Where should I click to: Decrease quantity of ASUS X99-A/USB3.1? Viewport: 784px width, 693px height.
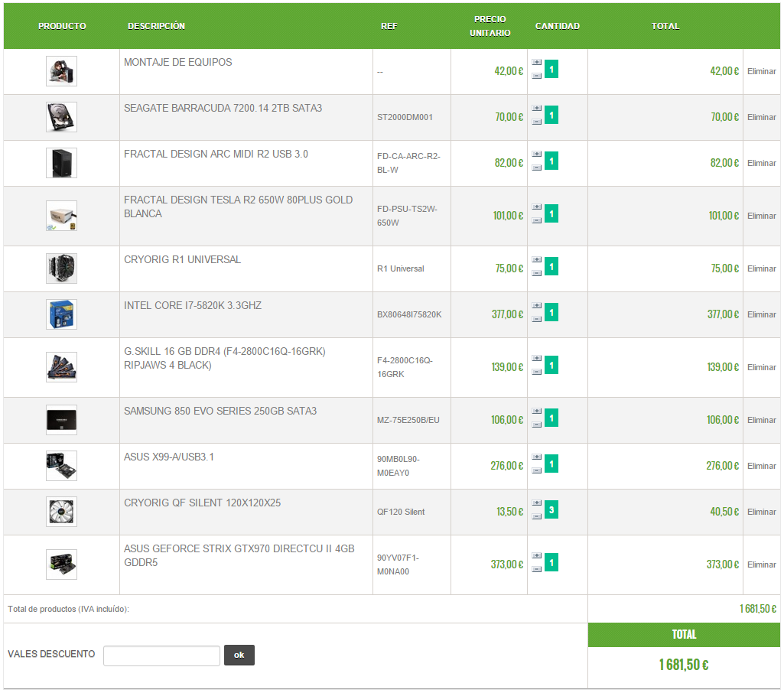pos(536,470)
